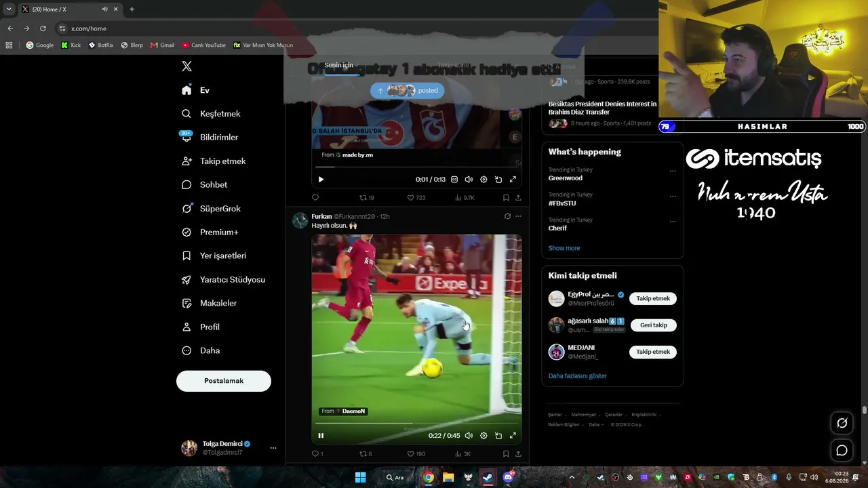Open Makaleler articles page
Image resolution: width=868 pixels, height=488 pixels.
pyautogui.click(x=209, y=304)
